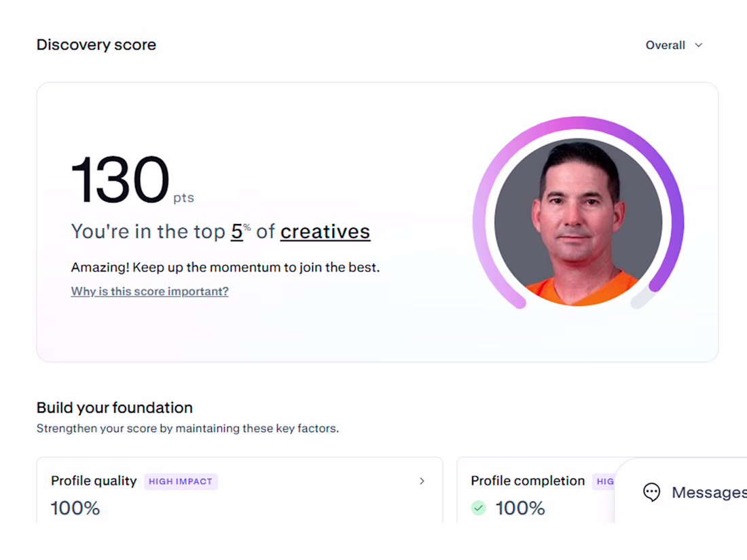This screenshot has width=747, height=560.
Task: Click HIGH IMPACT badge on Profile quality
Action: pos(181,481)
